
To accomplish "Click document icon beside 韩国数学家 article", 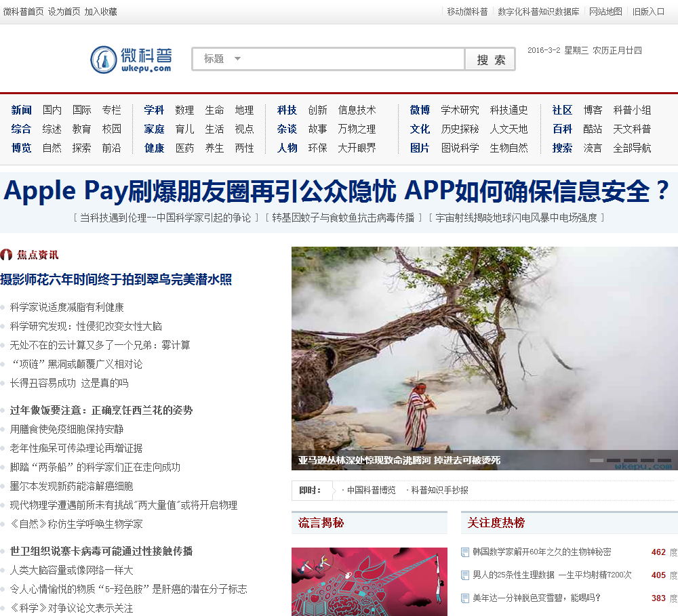I will click(x=465, y=552).
